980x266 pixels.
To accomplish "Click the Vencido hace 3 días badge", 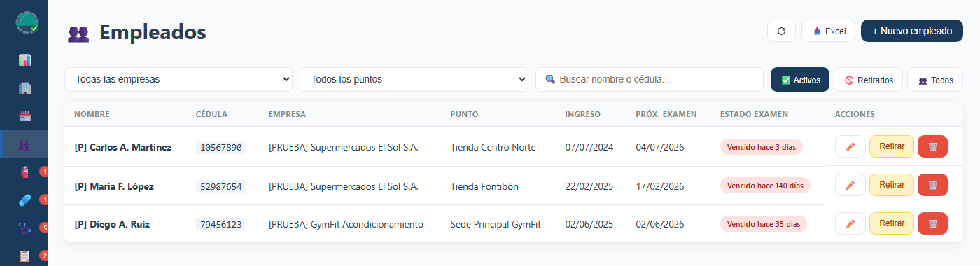I will (762, 147).
